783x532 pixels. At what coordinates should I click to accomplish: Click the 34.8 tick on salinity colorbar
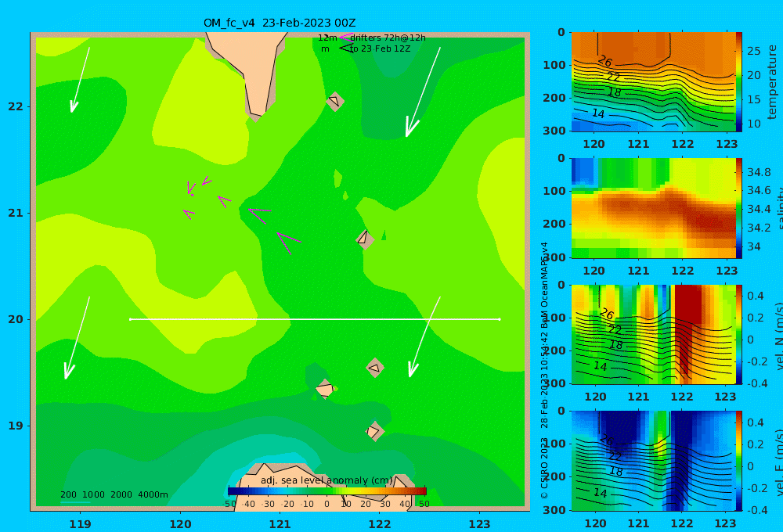coord(759,172)
